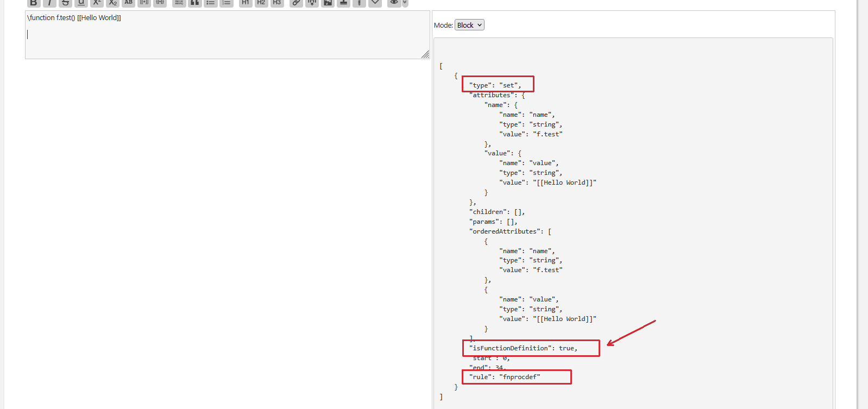Screen dimensions: 868x409
Task: Insert a hyperlink with the chain icon
Action: pos(296,3)
